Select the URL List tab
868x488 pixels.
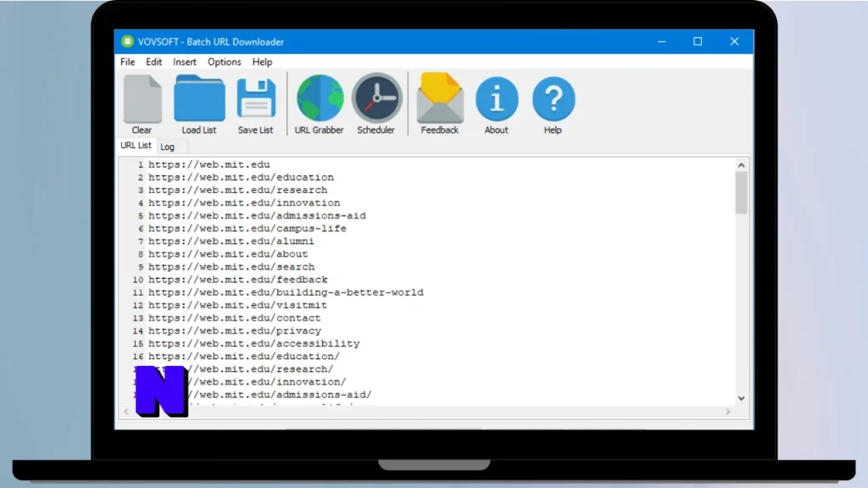(136, 145)
